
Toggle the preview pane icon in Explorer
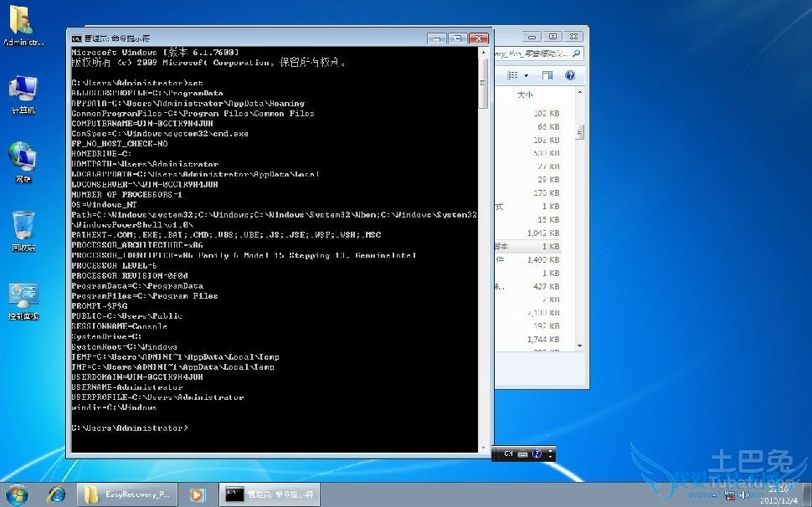point(547,75)
